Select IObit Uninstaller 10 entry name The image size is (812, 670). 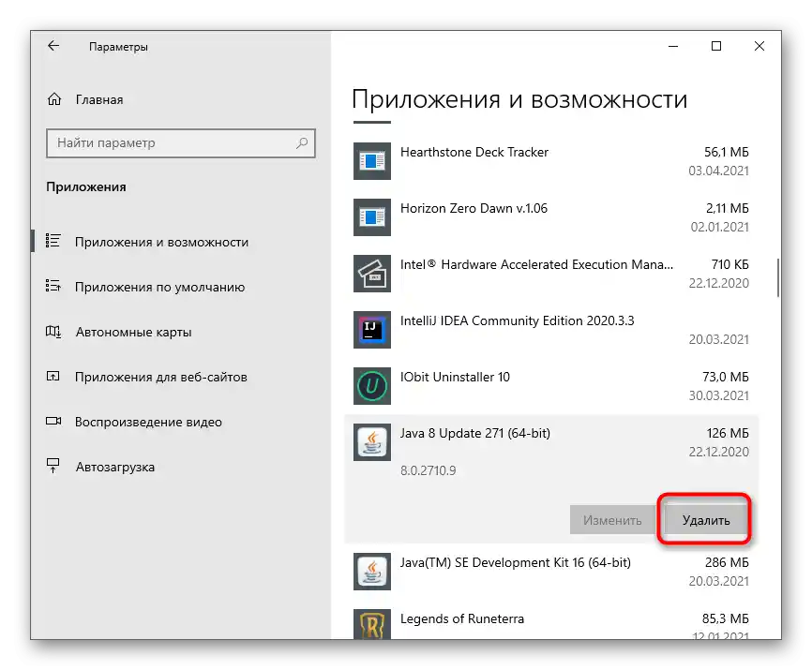click(x=455, y=377)
